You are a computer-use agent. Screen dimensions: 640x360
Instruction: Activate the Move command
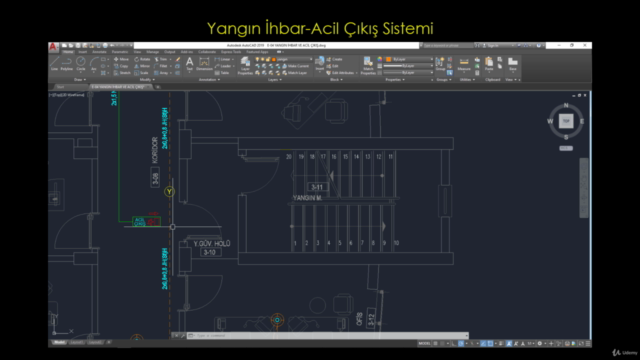click(x=121, y=59)
